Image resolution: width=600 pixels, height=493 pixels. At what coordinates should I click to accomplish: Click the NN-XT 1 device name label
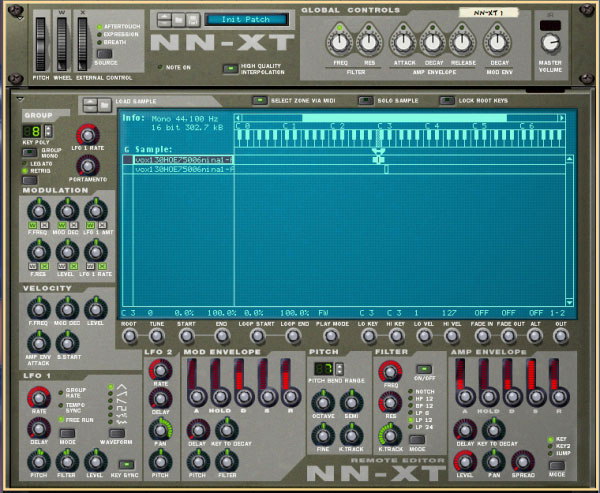click(x=488, y=13)
